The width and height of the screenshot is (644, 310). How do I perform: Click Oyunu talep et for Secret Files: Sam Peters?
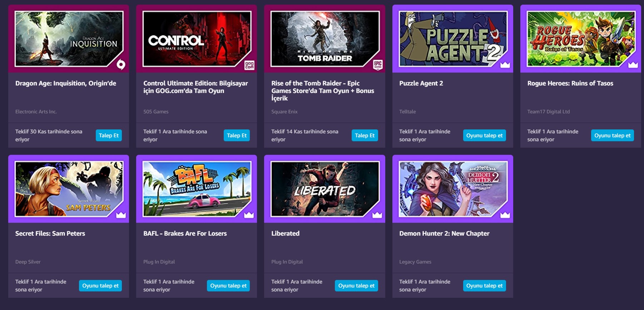coord(100,286)
